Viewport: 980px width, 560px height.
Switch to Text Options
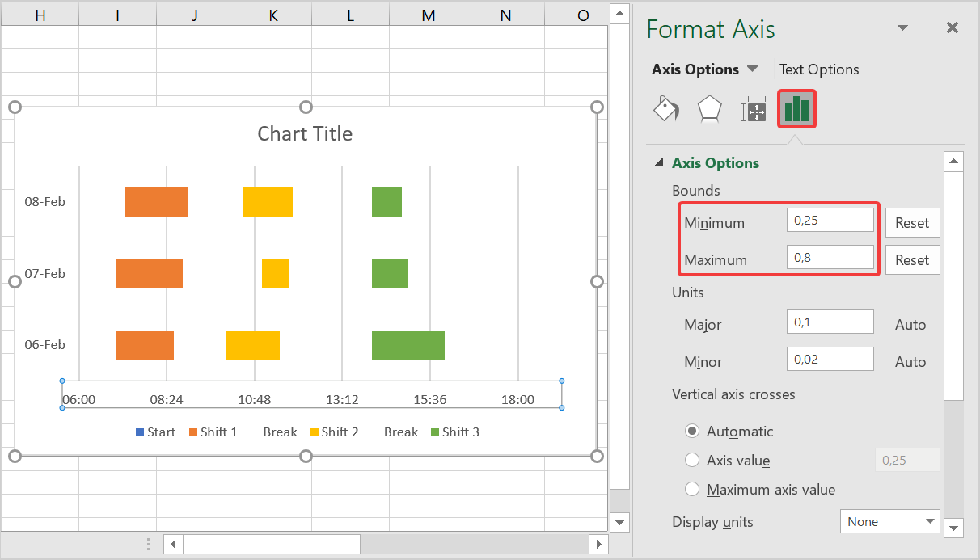819,69
